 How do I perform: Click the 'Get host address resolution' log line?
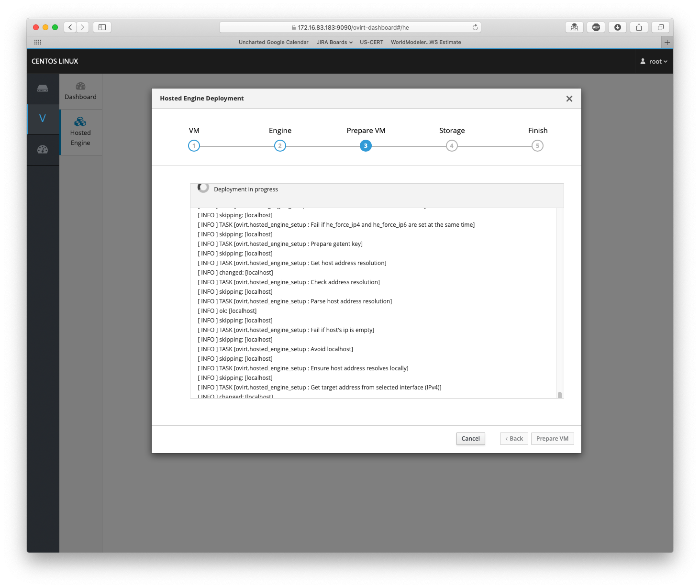(x=292, y=263)
